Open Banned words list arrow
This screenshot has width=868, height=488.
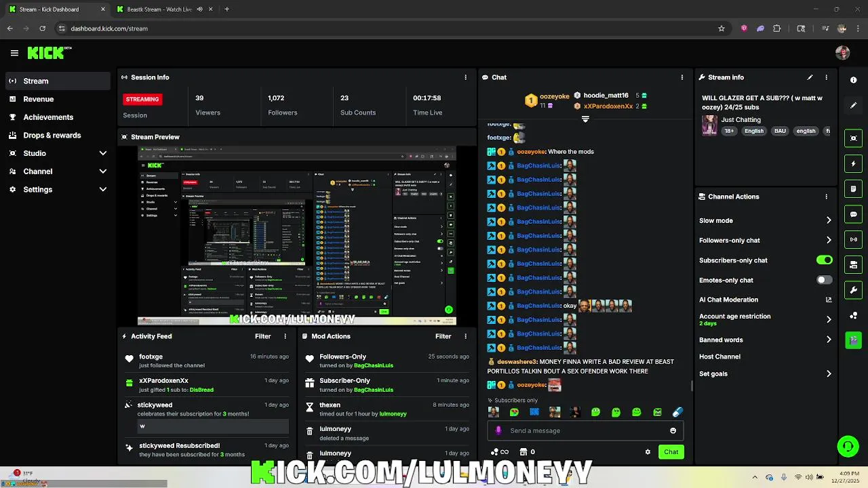coord(829,340)
